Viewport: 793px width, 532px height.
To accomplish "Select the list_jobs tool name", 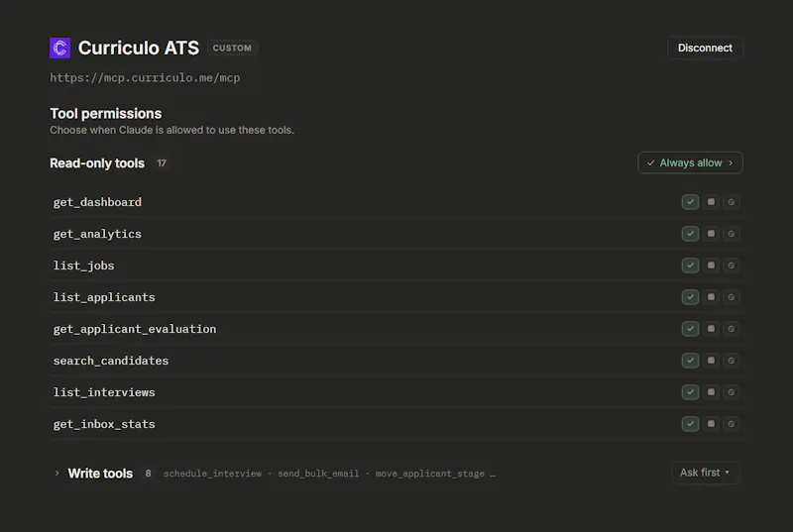I will point(84,266).
